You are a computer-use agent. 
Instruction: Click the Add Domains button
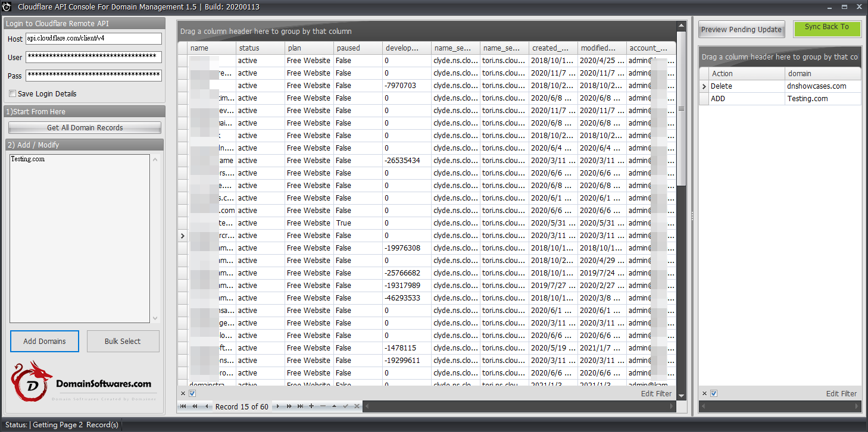[x=45, y=341]
